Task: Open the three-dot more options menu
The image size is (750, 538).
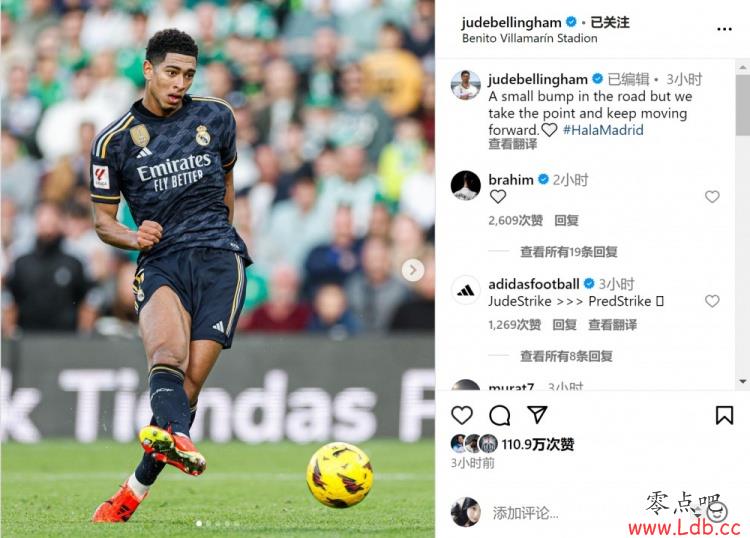Action: pos(724,29)
